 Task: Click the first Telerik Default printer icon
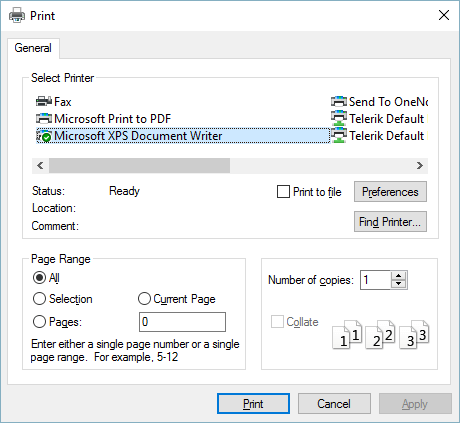[x=339, y=118]
